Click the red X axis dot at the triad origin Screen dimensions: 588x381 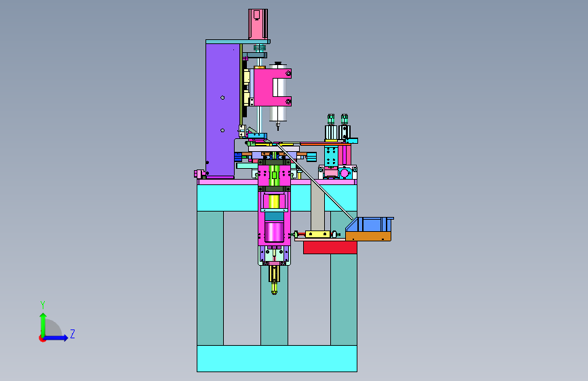point(42,338)
